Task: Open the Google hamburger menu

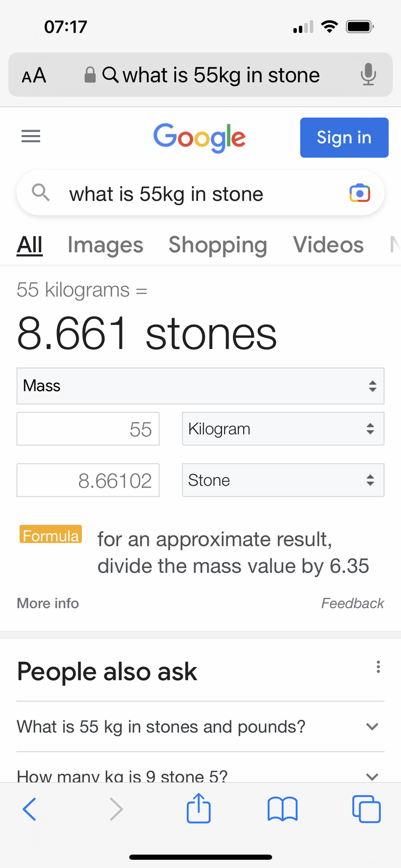Action: tap(31, 136)
